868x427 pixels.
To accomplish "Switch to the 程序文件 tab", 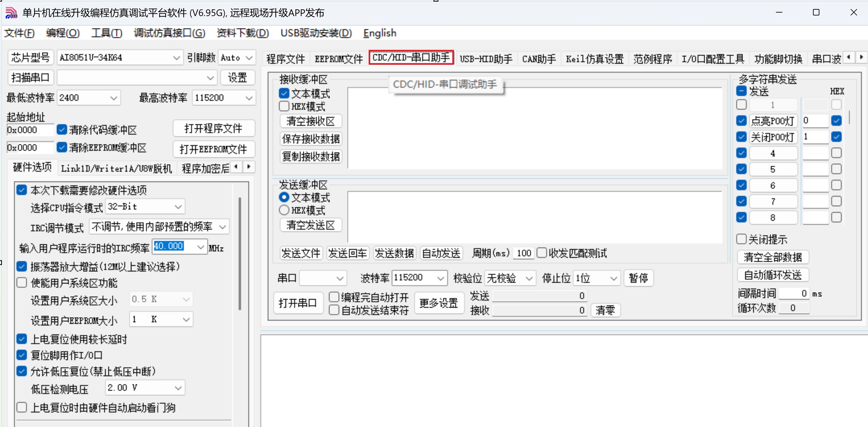I will tap(286, 59).
